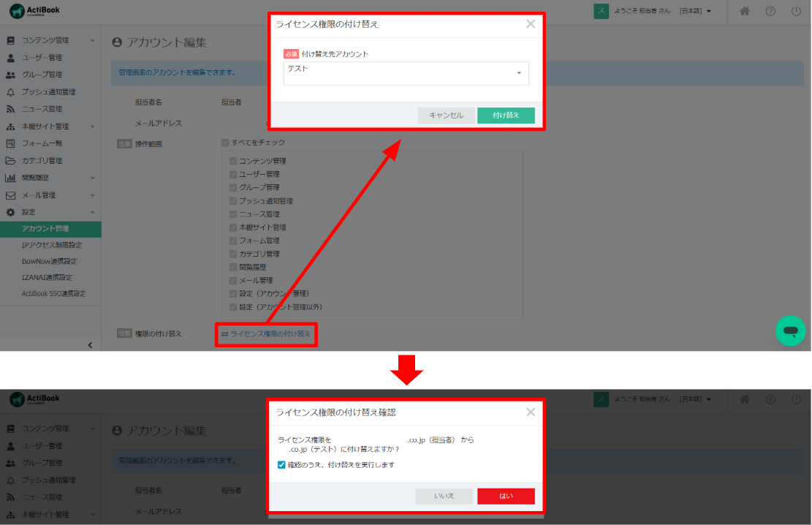This screenshot has height=525, width=812.
Task: Click the メール管理 envelope icon in sidebar
Action: [10, 195]
